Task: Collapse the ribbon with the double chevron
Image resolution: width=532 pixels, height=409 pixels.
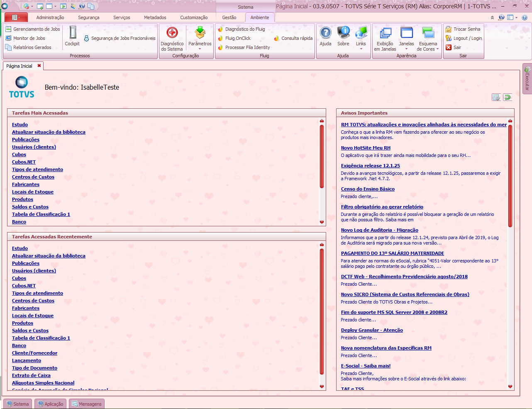Action: [493, 18]
